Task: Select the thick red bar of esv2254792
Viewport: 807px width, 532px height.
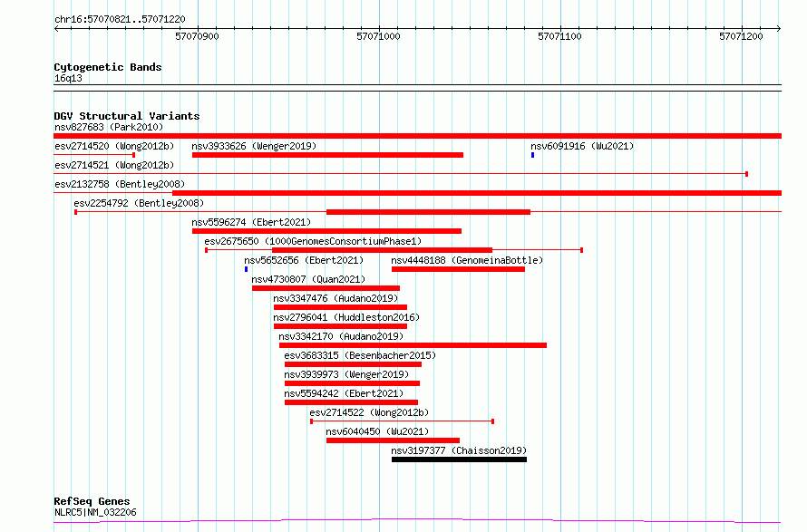Action: [x=428, y=212]
